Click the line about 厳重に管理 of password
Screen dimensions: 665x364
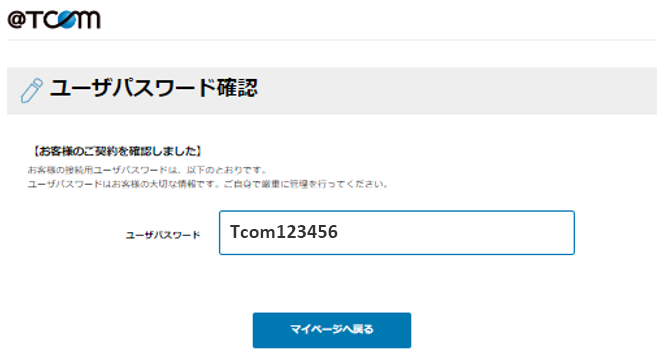pyautogui.click(x=207, y=184)
